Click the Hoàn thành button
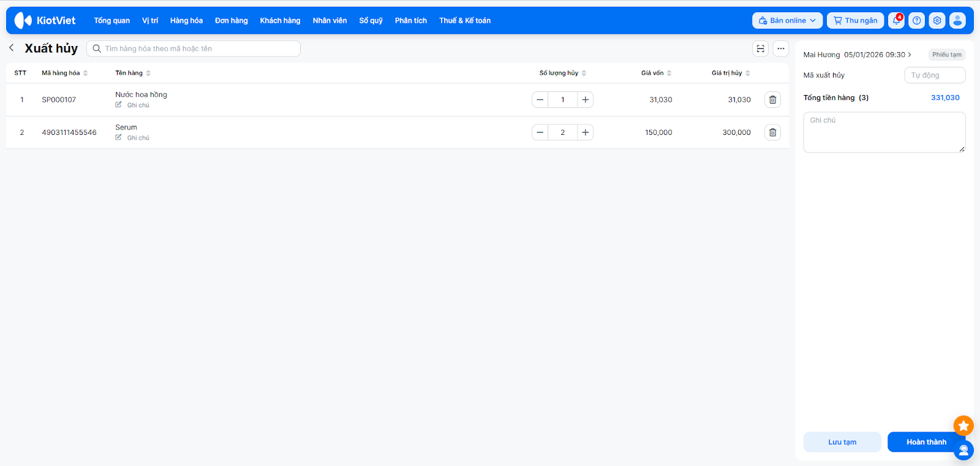This screenshot has height=466, width=980. click(x=926, y=442)
